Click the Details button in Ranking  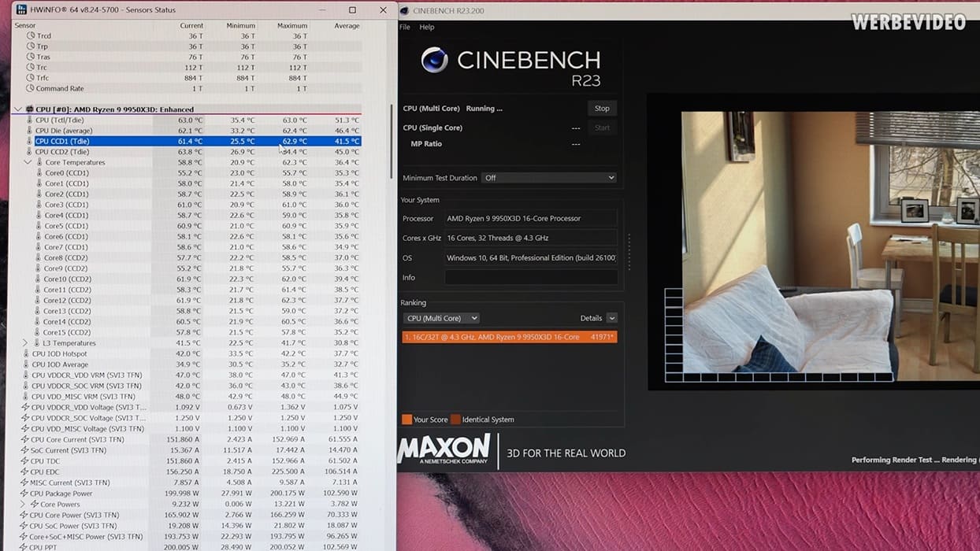(x=591, y=318)
